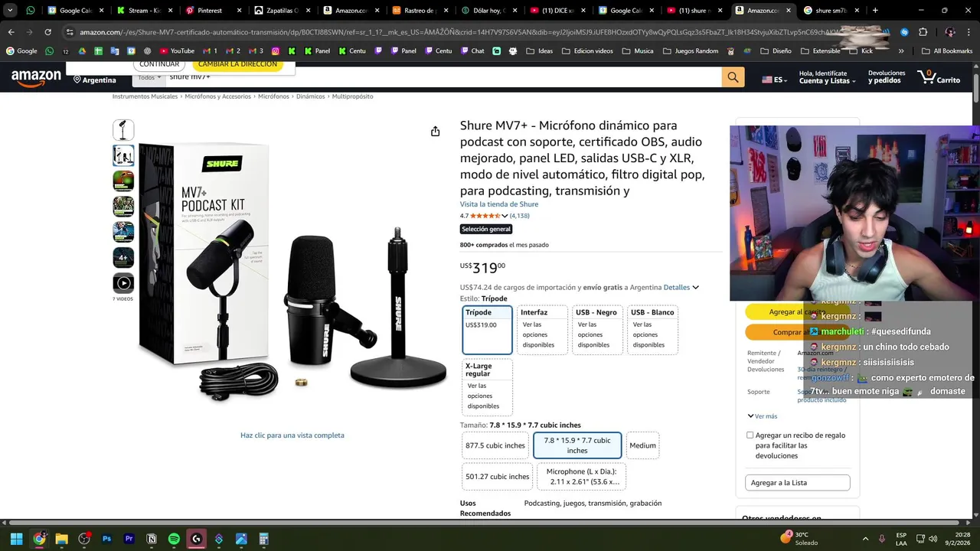Viewport: 980px width, 551px height.
Task: Open the Carrito cart icon
Action: point(939,77)
